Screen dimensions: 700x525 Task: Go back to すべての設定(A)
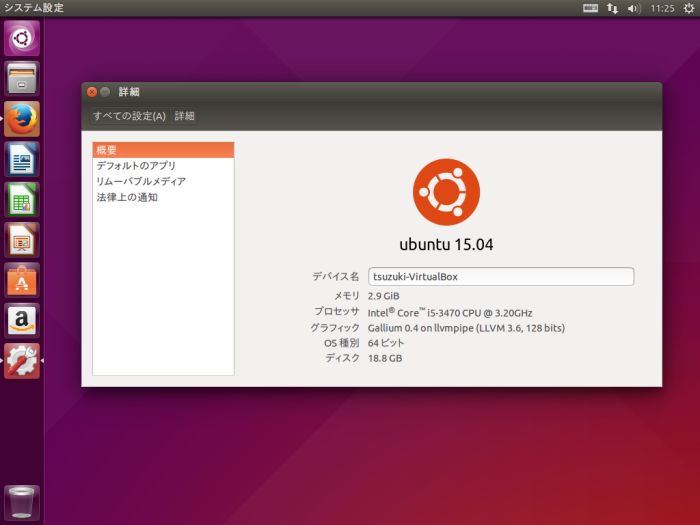129,116
